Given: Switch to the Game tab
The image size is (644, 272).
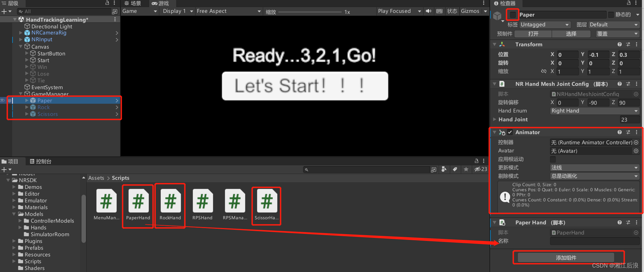Looking at the screenshot, I should click(160, 3).
